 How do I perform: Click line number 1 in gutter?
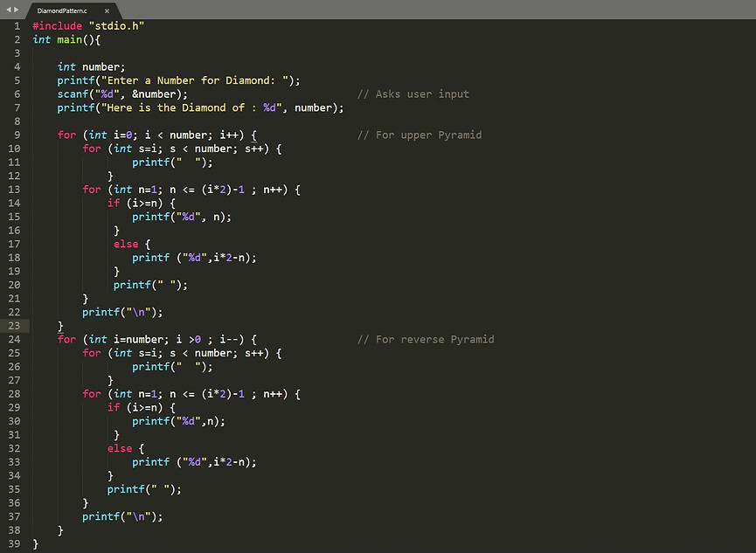point(17,26)
